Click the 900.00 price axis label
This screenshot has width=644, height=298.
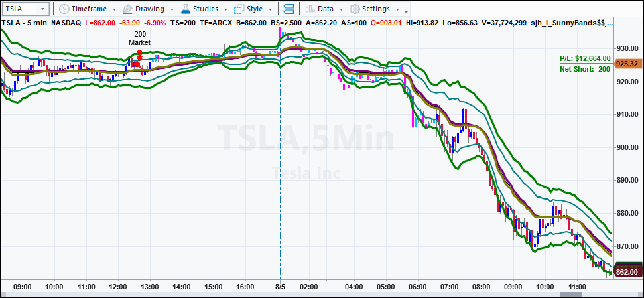627,147
